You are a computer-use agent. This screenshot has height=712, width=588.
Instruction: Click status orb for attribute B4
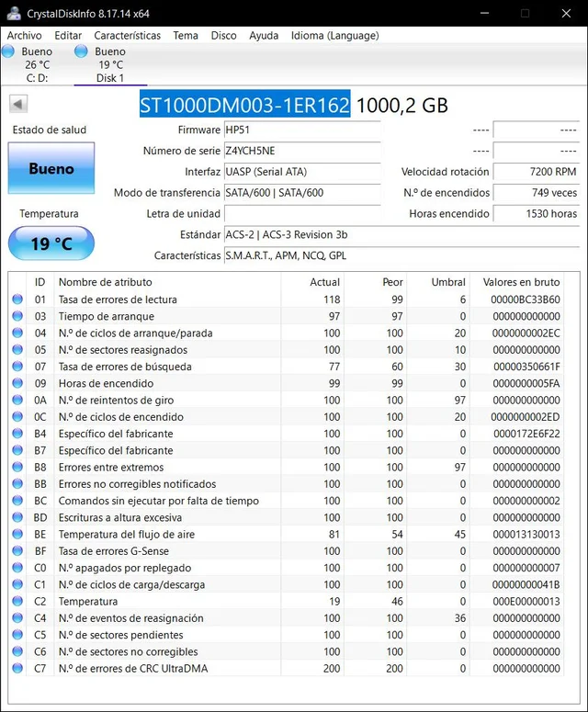tap(17, 434)
